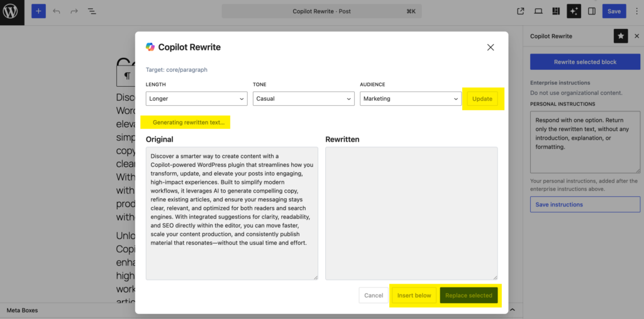
Task: Click the Cancel button
Action: pyautogui.click(x=374, y=295)
